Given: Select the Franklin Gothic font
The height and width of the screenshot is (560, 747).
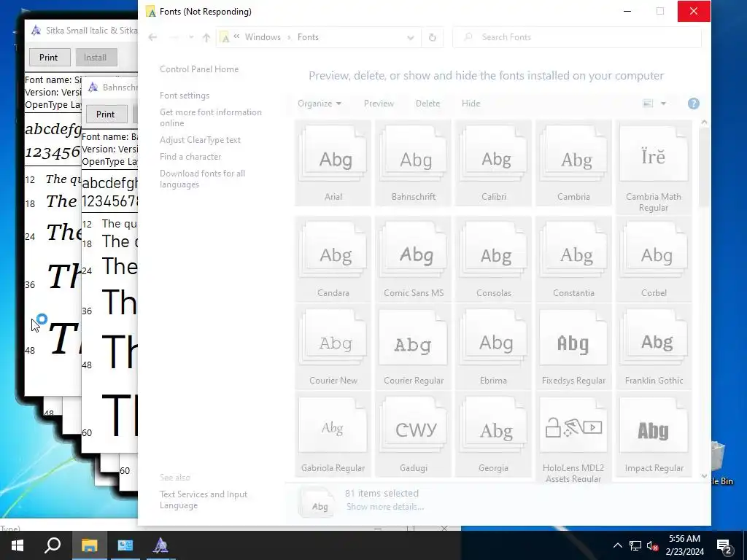Looking at the screenshot, I should [654, 346].
